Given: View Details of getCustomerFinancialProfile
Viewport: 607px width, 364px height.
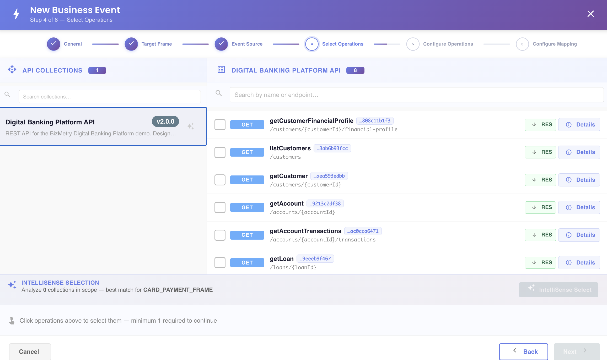Looking at the screenshot, I should click(579, 125).
